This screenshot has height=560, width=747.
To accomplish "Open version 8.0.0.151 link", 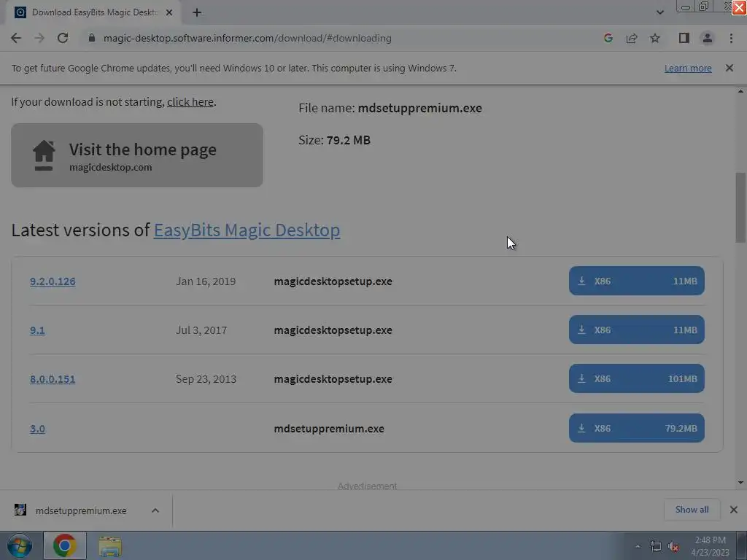I will tap(53, 379).
